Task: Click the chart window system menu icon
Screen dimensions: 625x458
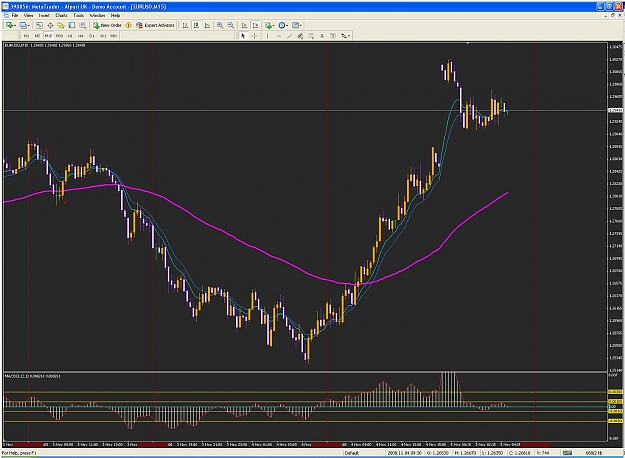Action: coord(6,16)
